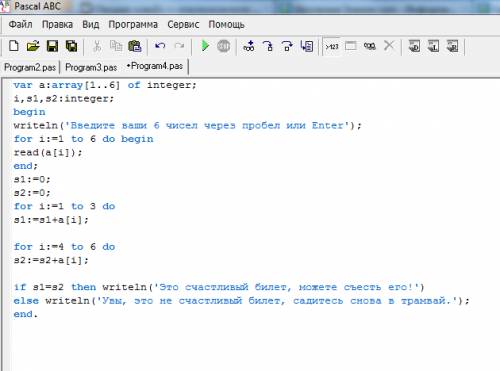Open the Сервис menu

click(183, 24)
